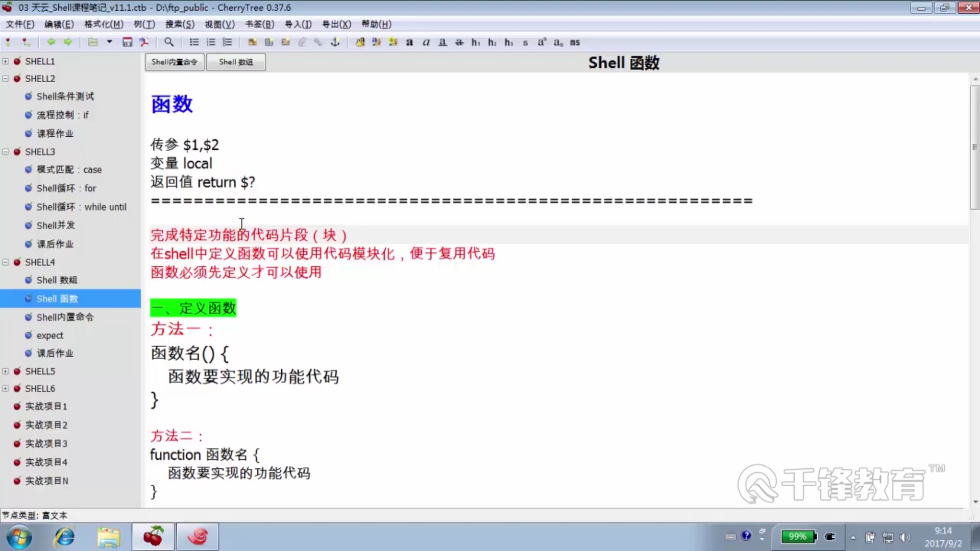Screen dimensions: 980x551
Task: Click the save (floppy disk) toolbar icon
Action: pyautogui.click(x=127, y=42)
